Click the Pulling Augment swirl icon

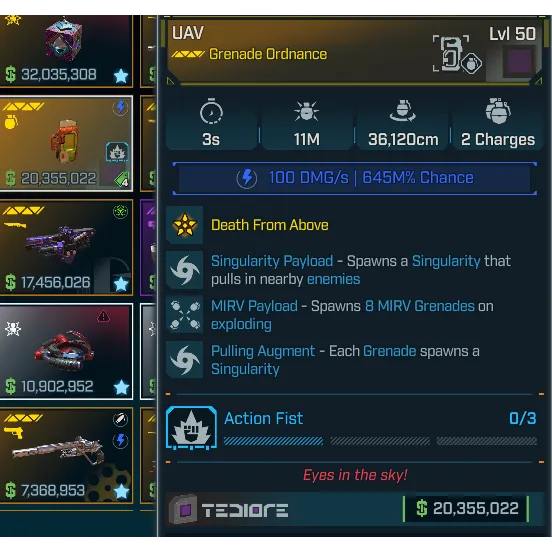[x=184, y=360]
